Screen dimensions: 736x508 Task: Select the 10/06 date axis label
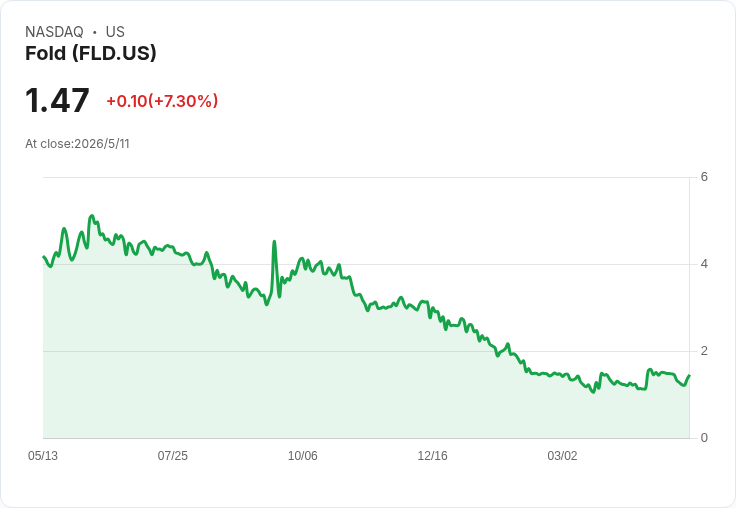click(x=302, y=455)
